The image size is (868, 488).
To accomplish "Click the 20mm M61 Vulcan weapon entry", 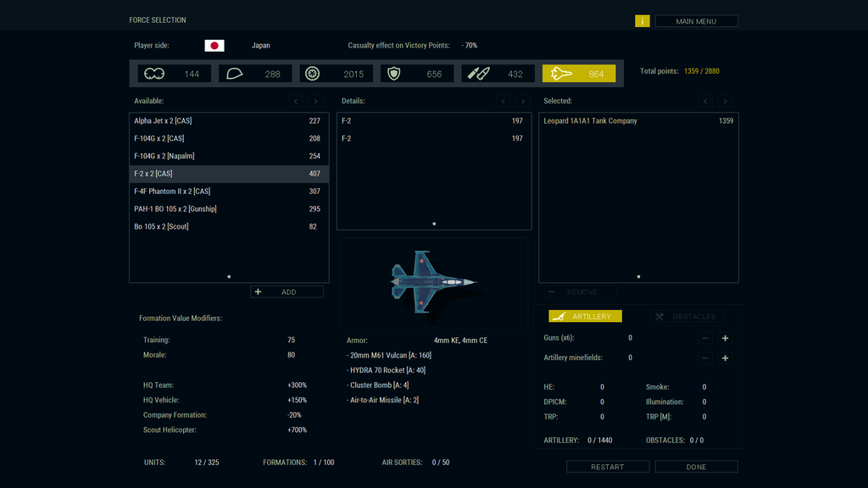I will coord(389,355).
